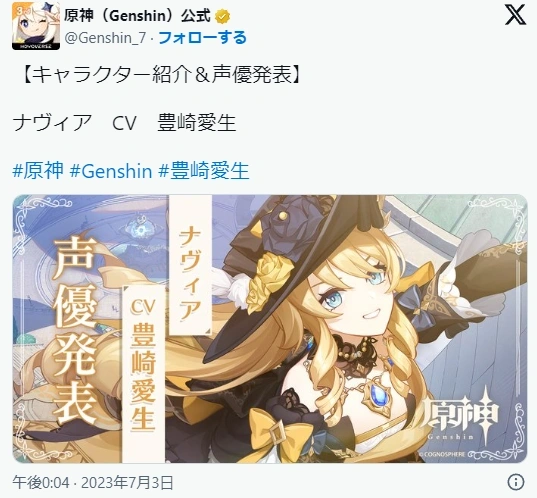Open the 原神（Genshin）公式 display name

[137, 16]
